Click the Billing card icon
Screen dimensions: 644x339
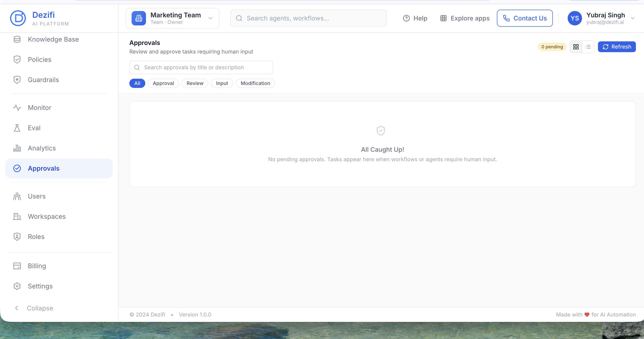point(17,266)
